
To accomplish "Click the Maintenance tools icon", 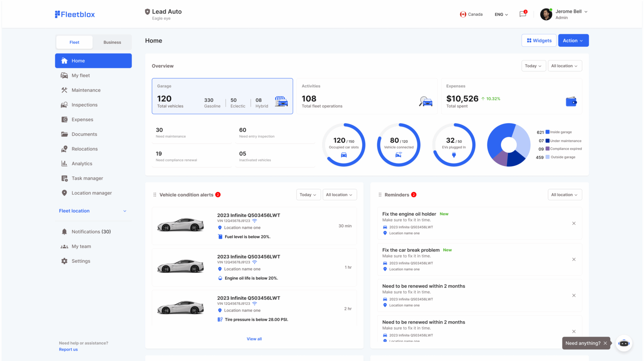I will pyautogui.click(x=64, y=90).
